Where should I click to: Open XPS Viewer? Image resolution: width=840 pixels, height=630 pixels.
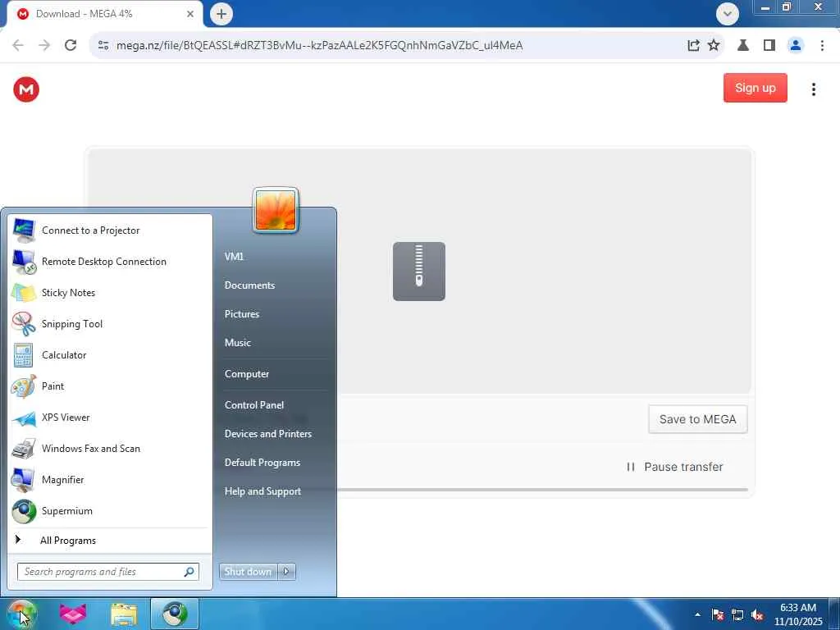[109, 418]
